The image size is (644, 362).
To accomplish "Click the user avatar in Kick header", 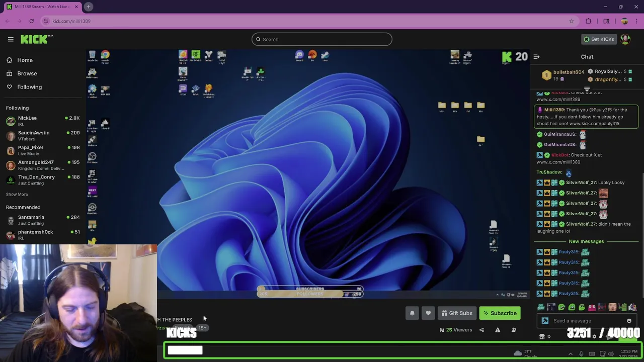I will click(x=625, y=39).
